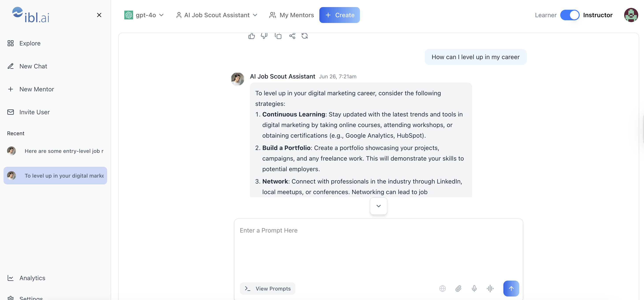
Task: Open recent chat about entry-level jobs
Action: (x=55, y=151)
